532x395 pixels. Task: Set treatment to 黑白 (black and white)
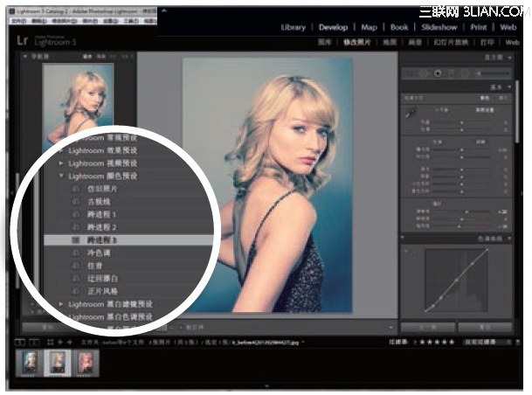coord(502,98)
